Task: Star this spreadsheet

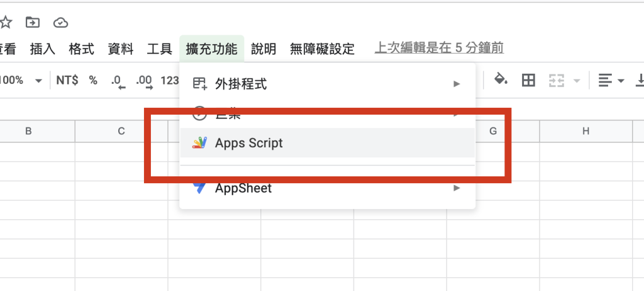Action: click(6, 23)
